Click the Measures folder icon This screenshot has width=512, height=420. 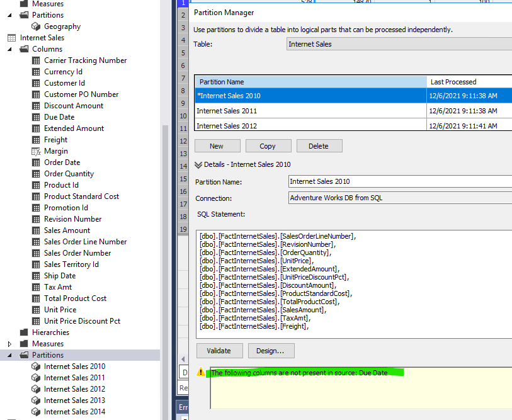pyautogui.click(x=24, y=343)
